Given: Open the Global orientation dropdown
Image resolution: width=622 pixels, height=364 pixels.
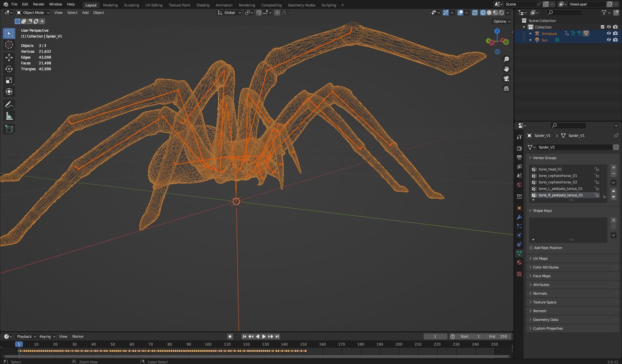Looking at the screenshot, I should click(x=229, y=13).
